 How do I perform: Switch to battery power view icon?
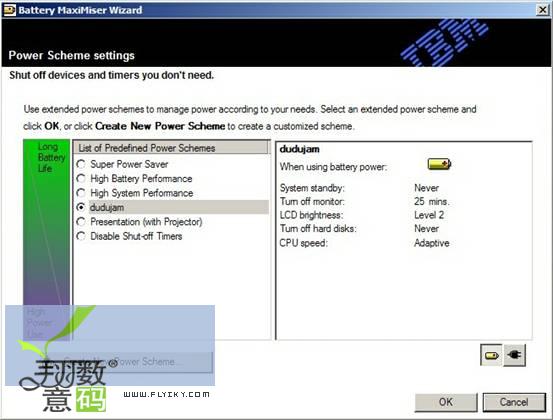[491, 355]
